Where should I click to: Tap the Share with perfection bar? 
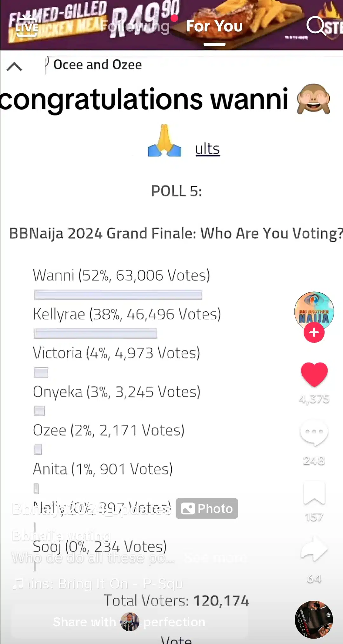point(129,622)
